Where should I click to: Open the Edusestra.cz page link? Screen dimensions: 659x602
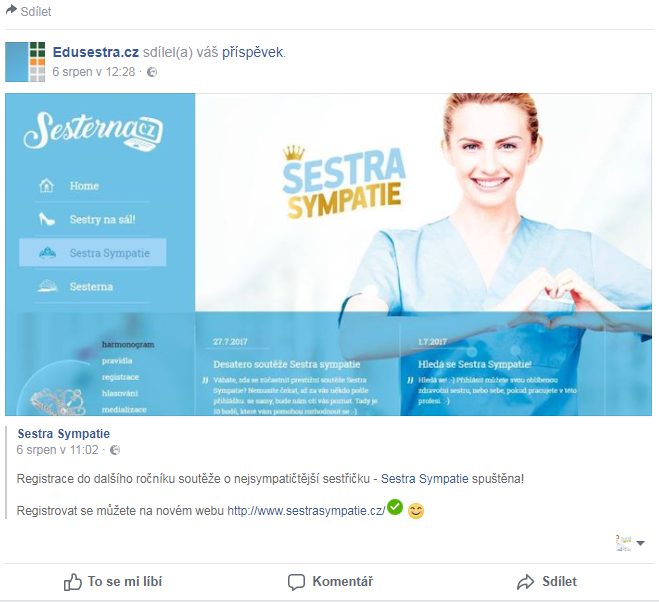click(x=95, y=52)
